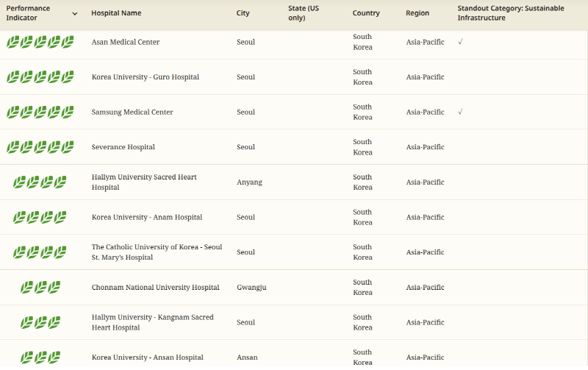Click four-leaf rating for Seoul St. Mary's Hospital

pyautogui.click(x=40, y=252)
